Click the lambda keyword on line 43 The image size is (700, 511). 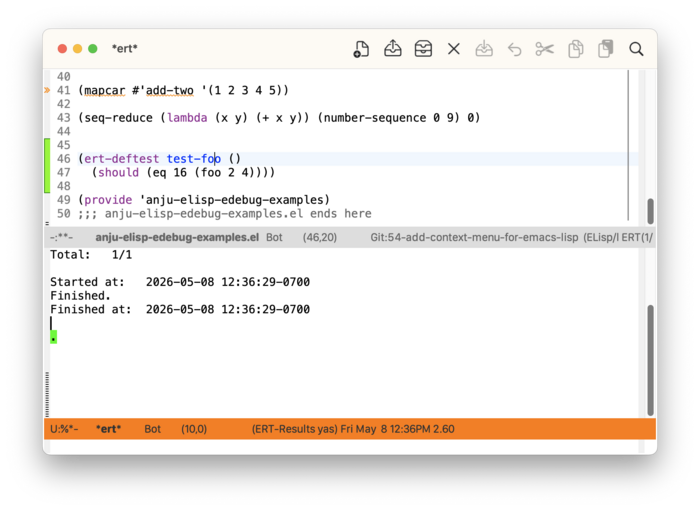click(x=187, y=118)
